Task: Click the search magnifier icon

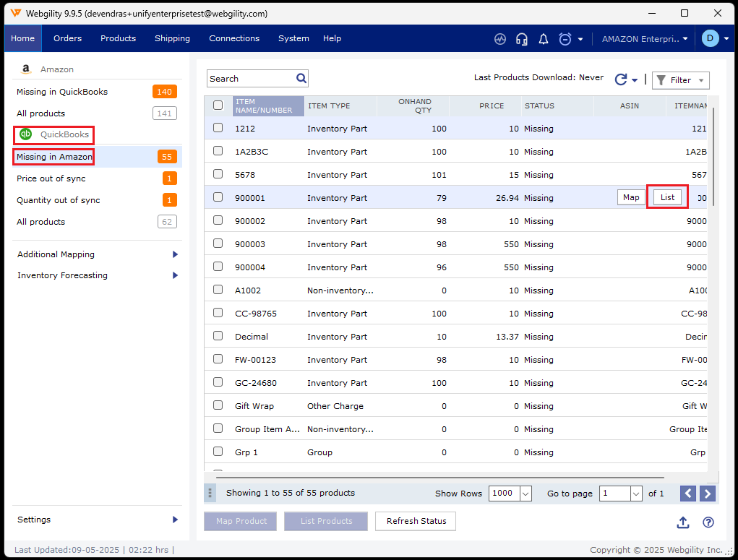Action: click(301, 78)
